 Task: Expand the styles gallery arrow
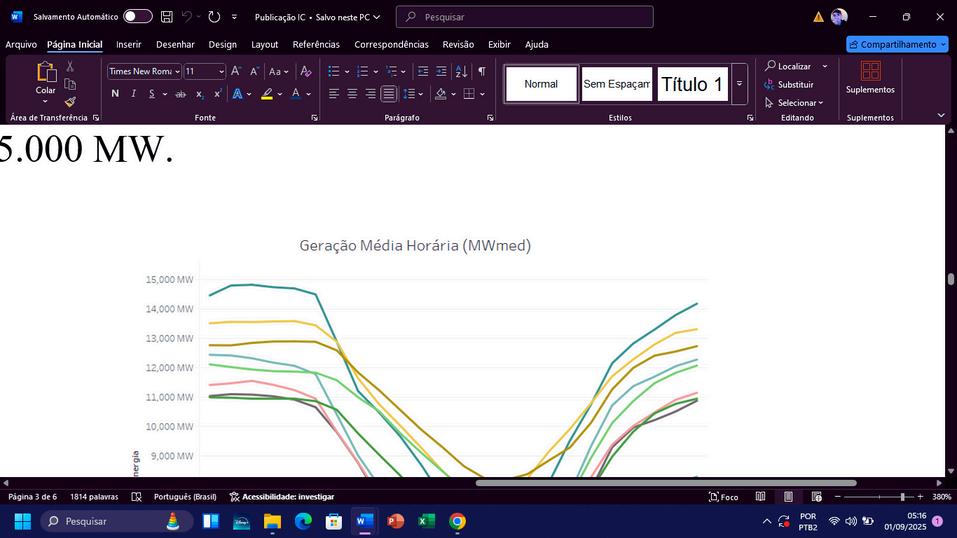[739, 84]
